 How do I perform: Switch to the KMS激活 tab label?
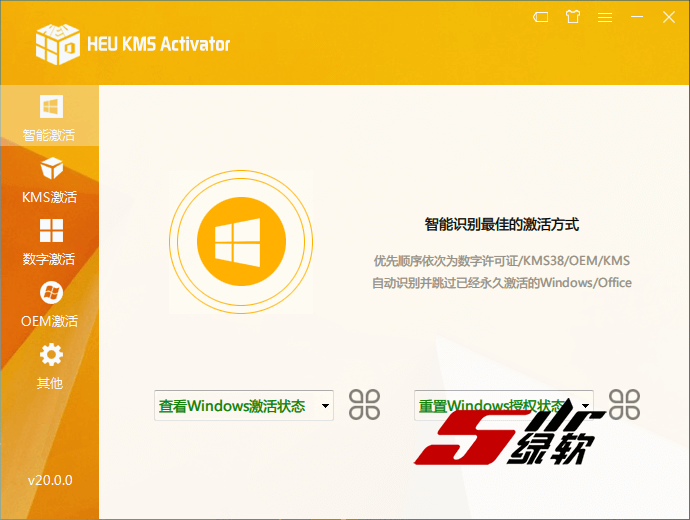49,197
